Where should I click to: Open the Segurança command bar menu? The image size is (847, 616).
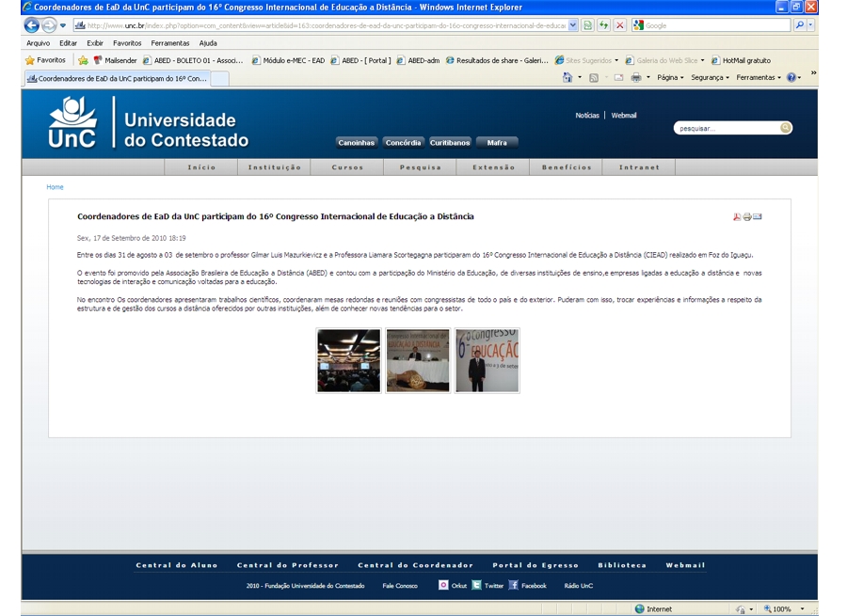[x=710, y=78]
